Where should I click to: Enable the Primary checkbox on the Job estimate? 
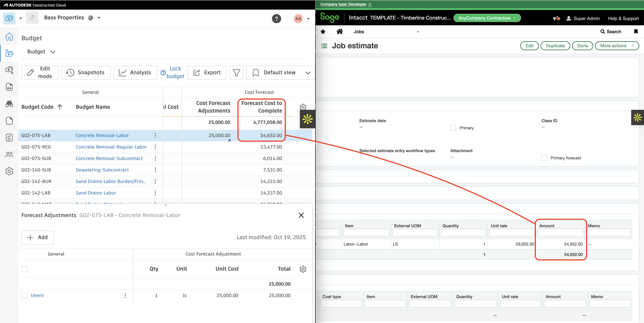point(453,128)
